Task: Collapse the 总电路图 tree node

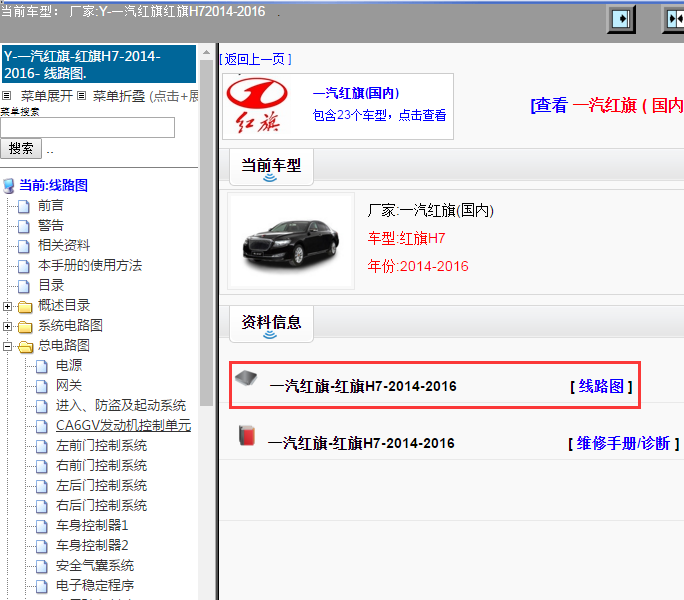Action: click(x=7, y=346)
